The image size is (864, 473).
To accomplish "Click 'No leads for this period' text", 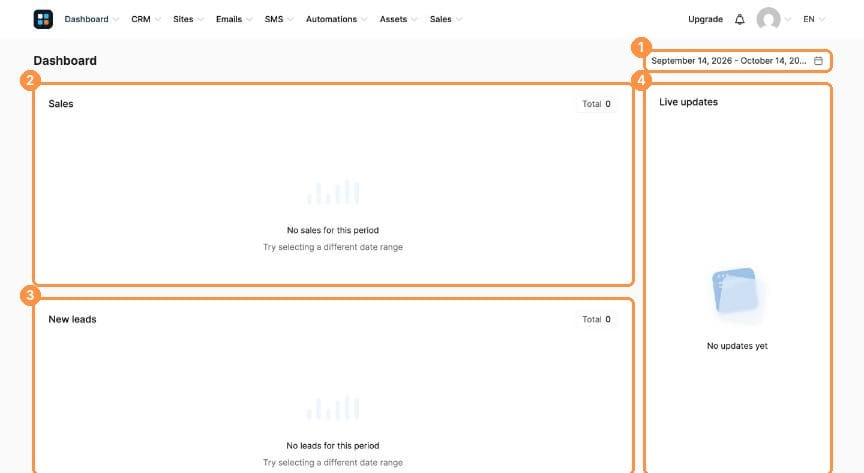I will [333, 445].
